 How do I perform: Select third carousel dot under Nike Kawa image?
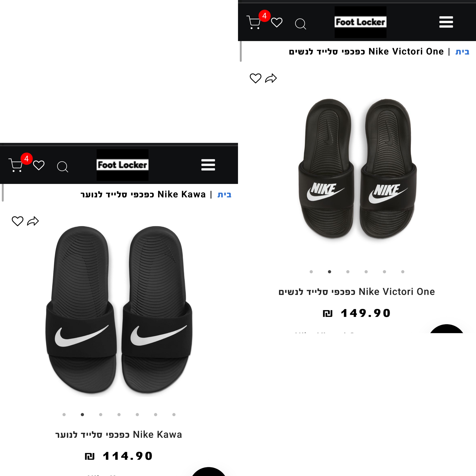pyautogui.click(x=101, y=415)
